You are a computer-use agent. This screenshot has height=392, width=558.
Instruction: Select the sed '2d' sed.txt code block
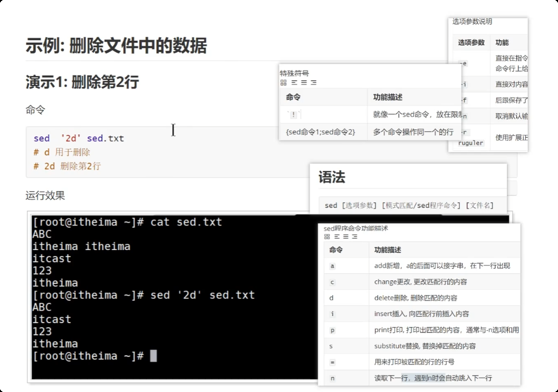point(79,138)
